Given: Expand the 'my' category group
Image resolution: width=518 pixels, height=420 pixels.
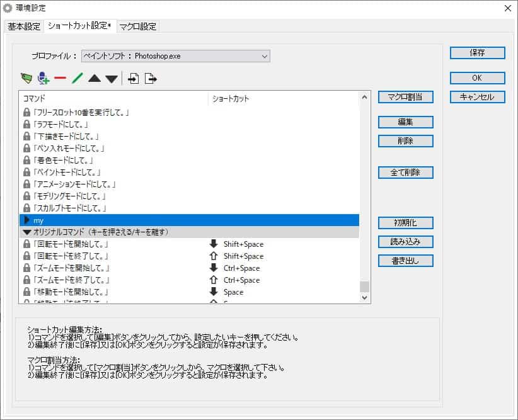Looking at the screenshot, I should pyautogui.click(x=27, y=220).
